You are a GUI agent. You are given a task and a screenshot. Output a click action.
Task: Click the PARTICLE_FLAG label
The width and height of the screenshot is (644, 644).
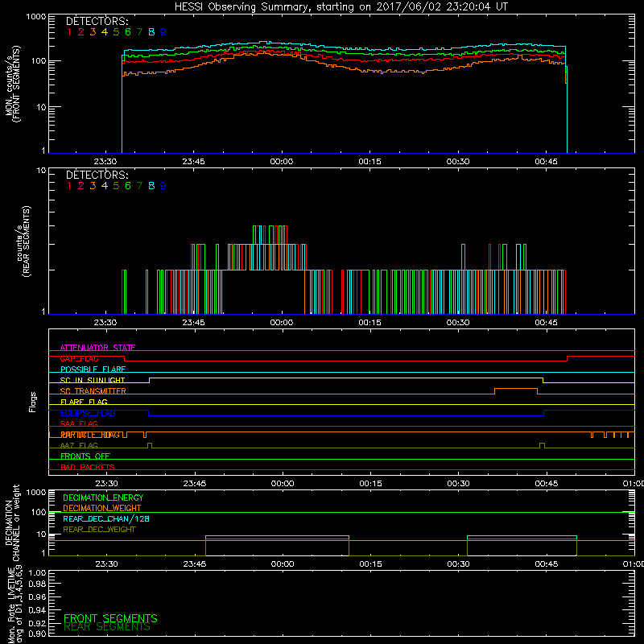(x=90, y=435)
